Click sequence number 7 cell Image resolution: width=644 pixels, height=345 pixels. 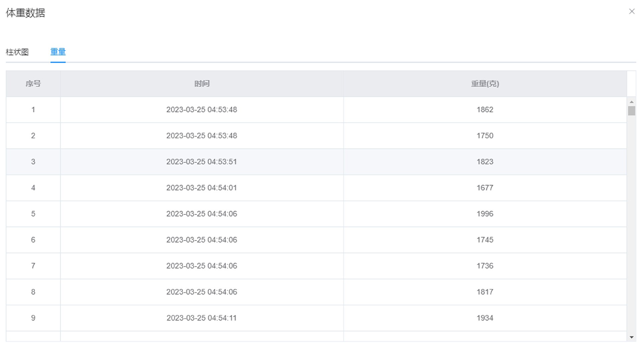click(33, 266)
